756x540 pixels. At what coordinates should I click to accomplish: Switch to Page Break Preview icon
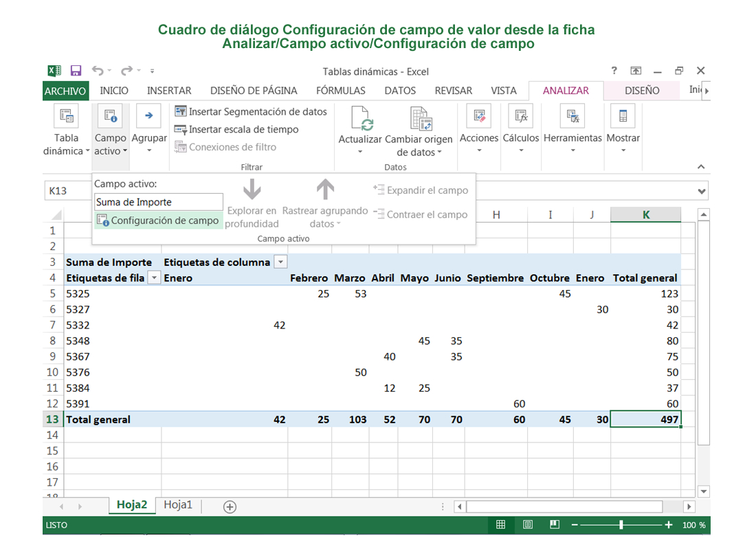[555, 525]
